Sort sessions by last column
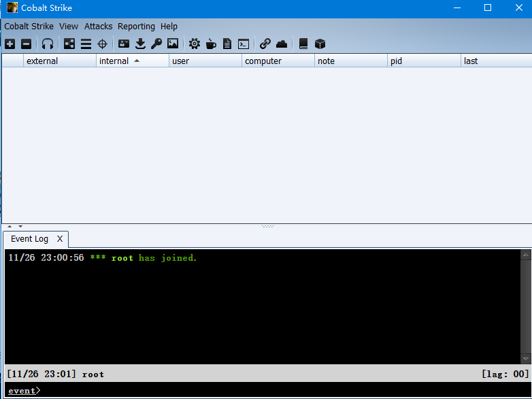 point(497,61)
